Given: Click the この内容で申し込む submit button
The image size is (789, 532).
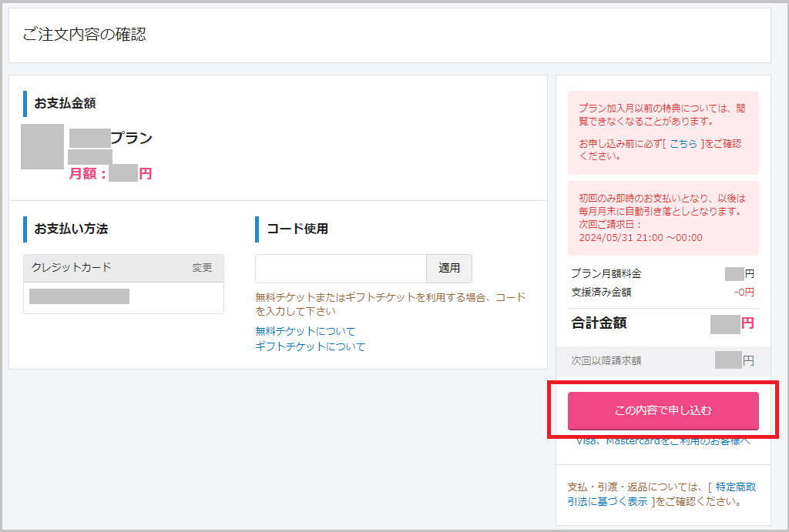Looking at the screenshot, I should tap(663, 411).
